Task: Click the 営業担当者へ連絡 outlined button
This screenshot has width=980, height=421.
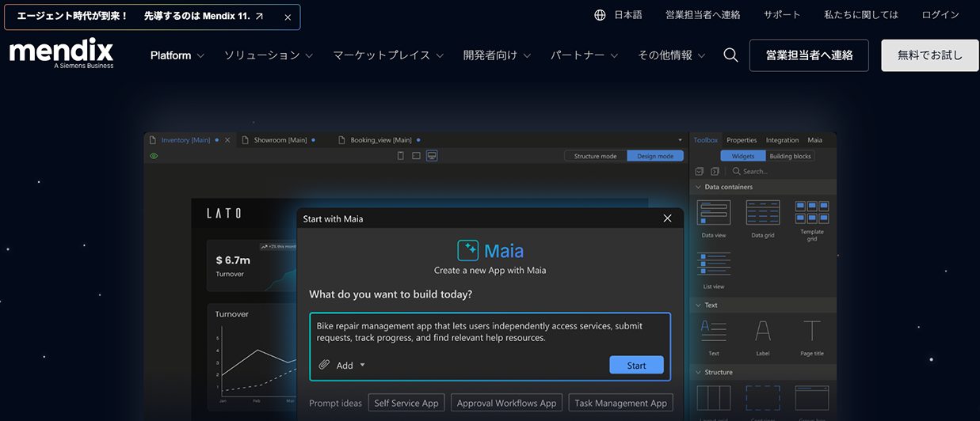Action: (809, 55)
